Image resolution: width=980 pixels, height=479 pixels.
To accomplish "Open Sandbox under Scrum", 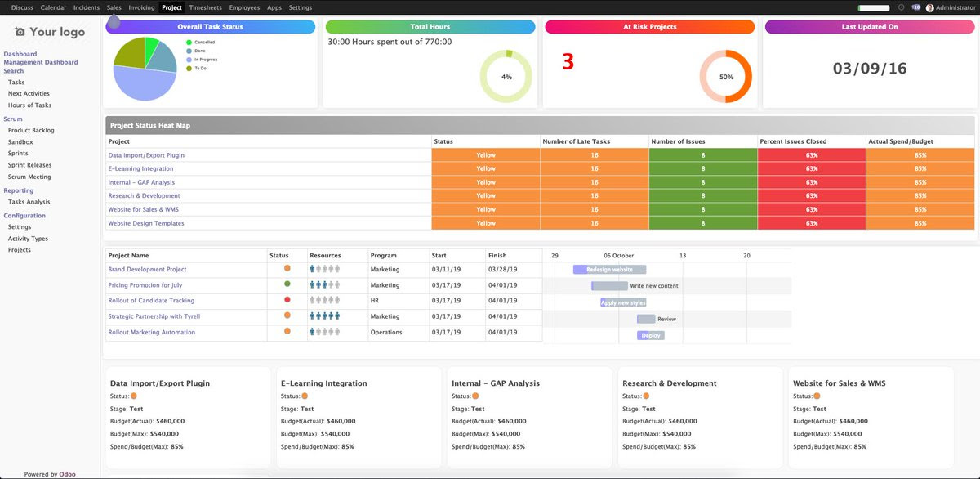I will 20,141.
